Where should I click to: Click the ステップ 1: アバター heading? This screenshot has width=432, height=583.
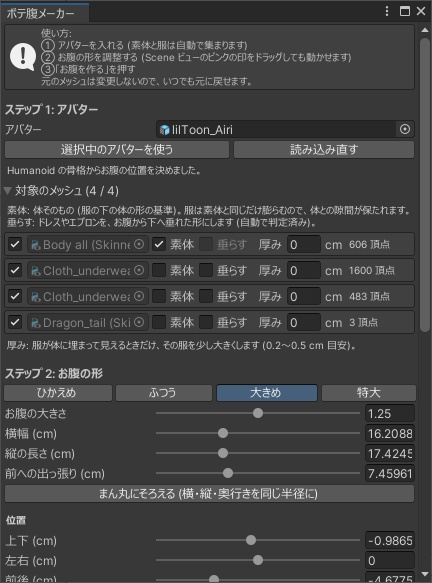pyautogui.click(x=51, y=110)
